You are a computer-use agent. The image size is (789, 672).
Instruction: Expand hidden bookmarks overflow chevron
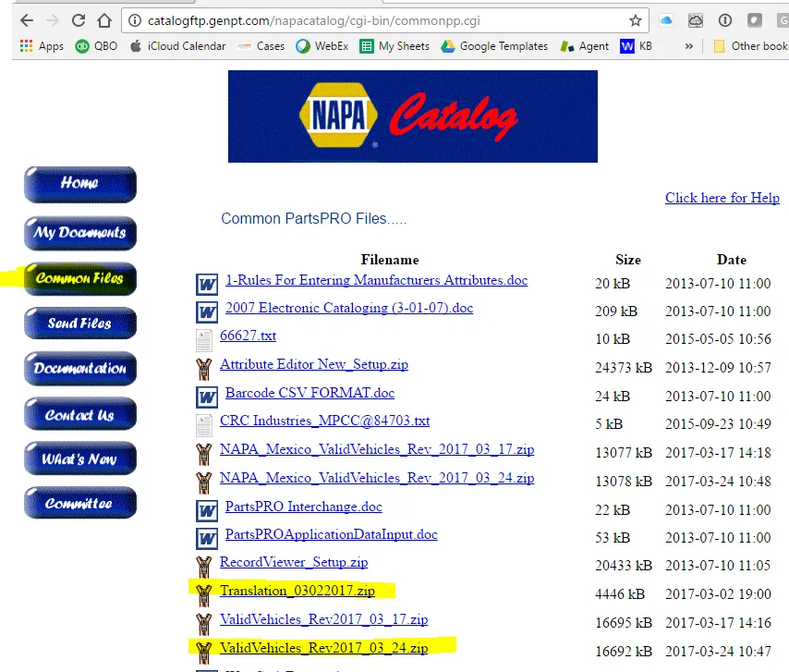click(688, 46)
